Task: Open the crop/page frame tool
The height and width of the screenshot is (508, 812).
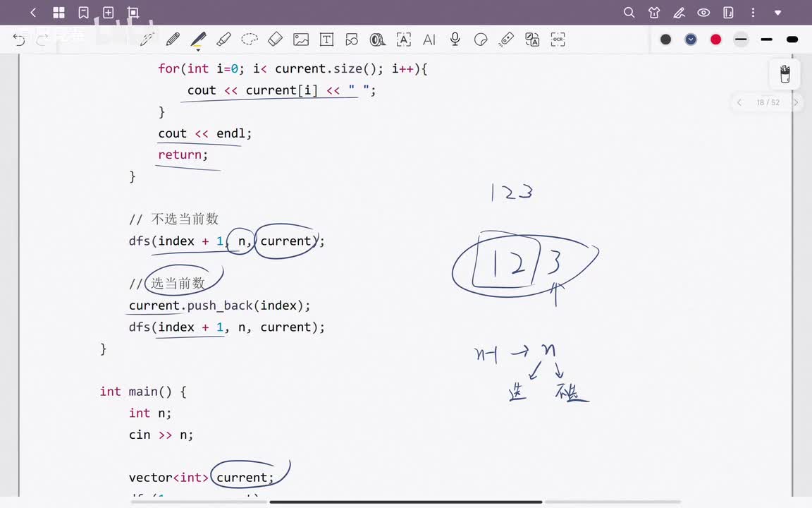Action: click(133, 13)
